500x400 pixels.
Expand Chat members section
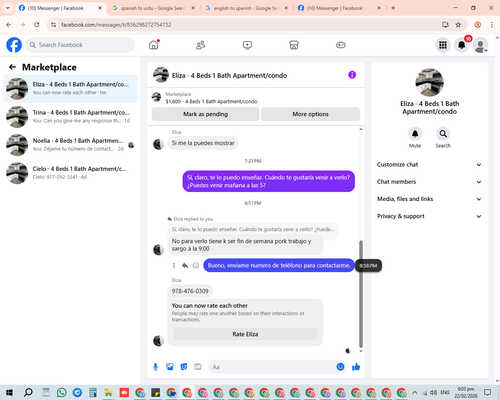click(429, 182)
